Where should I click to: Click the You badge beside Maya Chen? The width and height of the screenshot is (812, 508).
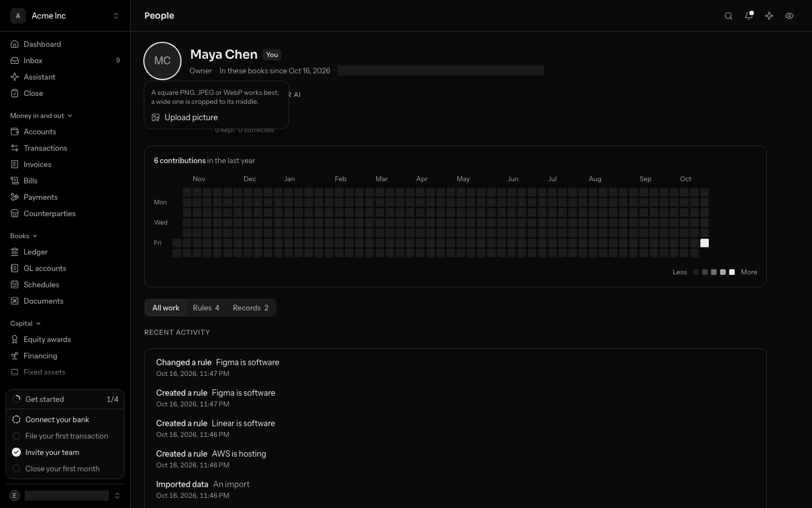pos(272,55)
